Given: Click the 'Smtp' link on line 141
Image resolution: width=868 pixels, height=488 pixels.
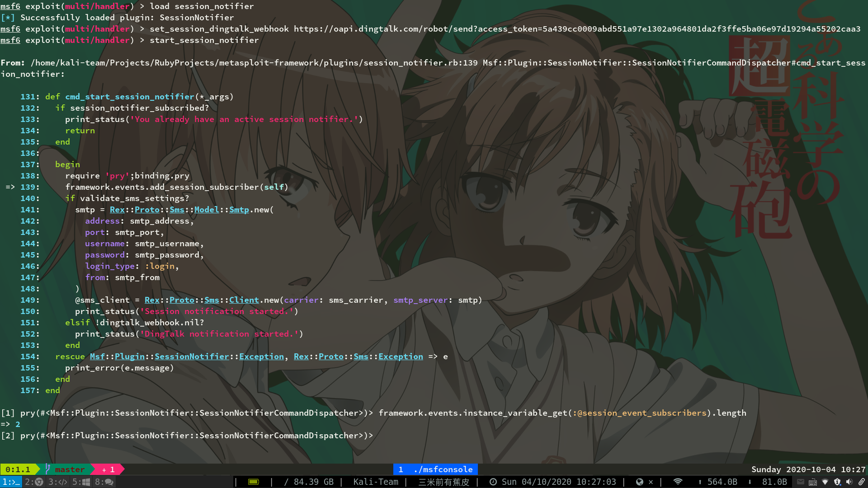Looking at the screenshot, I should click(239, 210).
